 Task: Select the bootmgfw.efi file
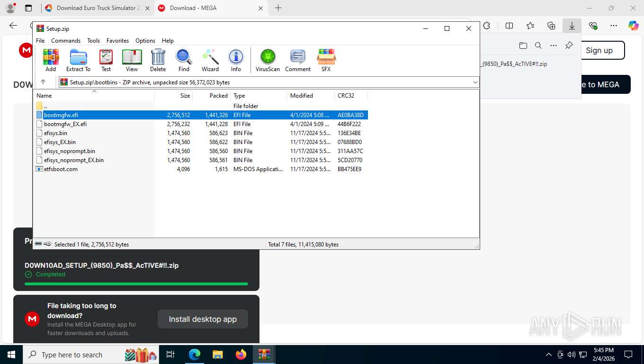click(x=202, y=115)
